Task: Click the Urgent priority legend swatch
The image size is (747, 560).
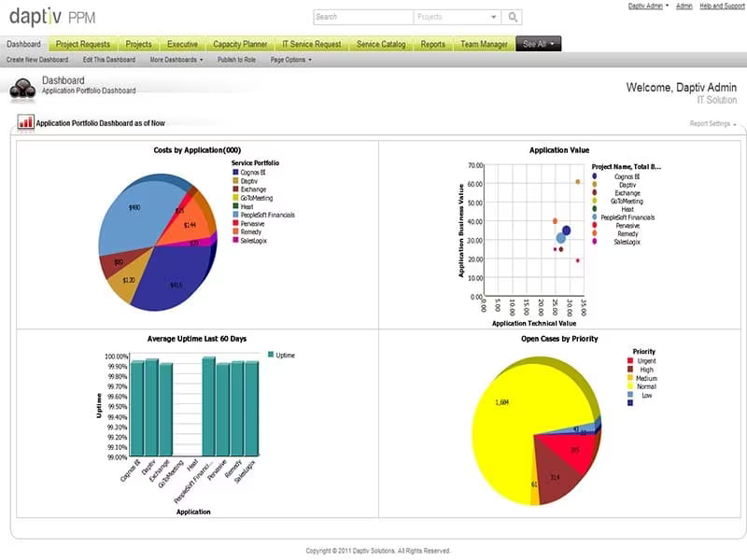Action: [x=630, y=361]
